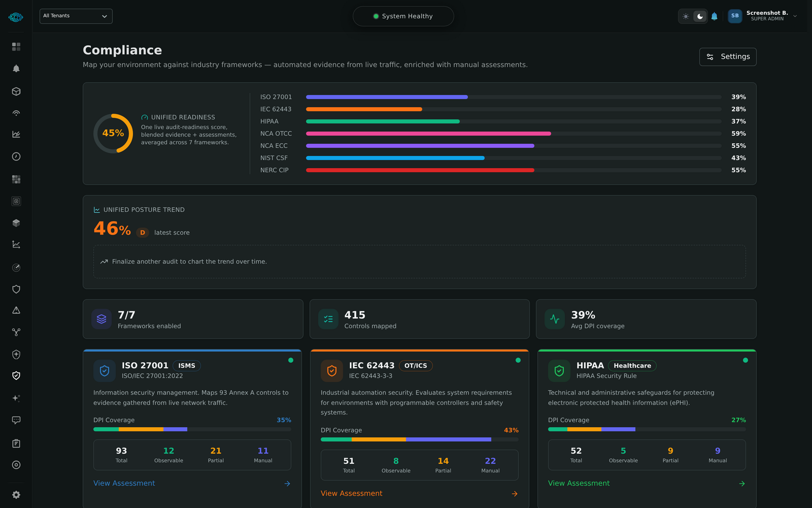Click the Controls mapped checklist icon
Image resolution: width=812 pixels, height=508 pixels.
[328, 319]
